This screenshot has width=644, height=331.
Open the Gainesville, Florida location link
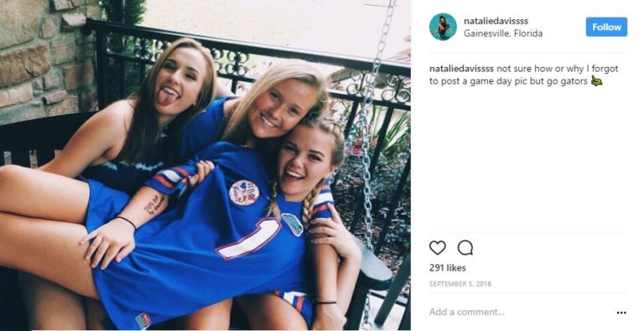tap(503, 34)
